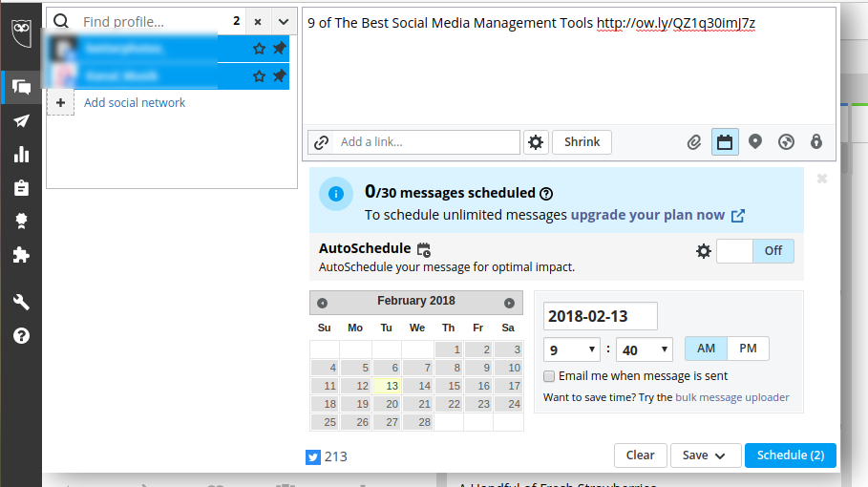868x487 pixels.
Task: Check Email me when message is sent
Action: tap(549, 376)
